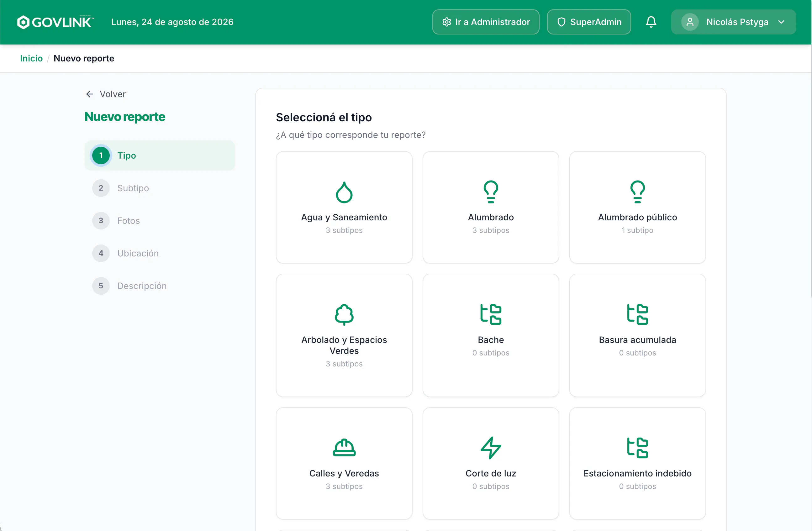The height and width of the screenshot is (531, 812).
Task: Go to the Subtipo step
Action: (x=160, y=188)
